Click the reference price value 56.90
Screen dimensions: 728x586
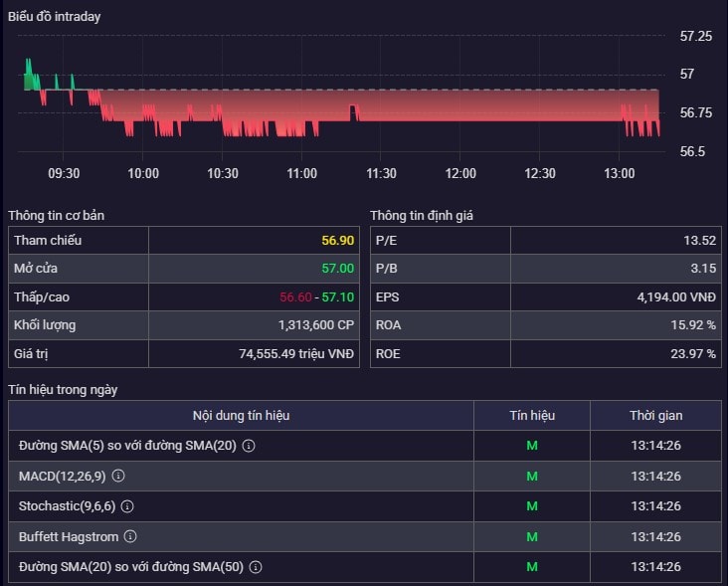pyautogui.click(x=337, y=240)
